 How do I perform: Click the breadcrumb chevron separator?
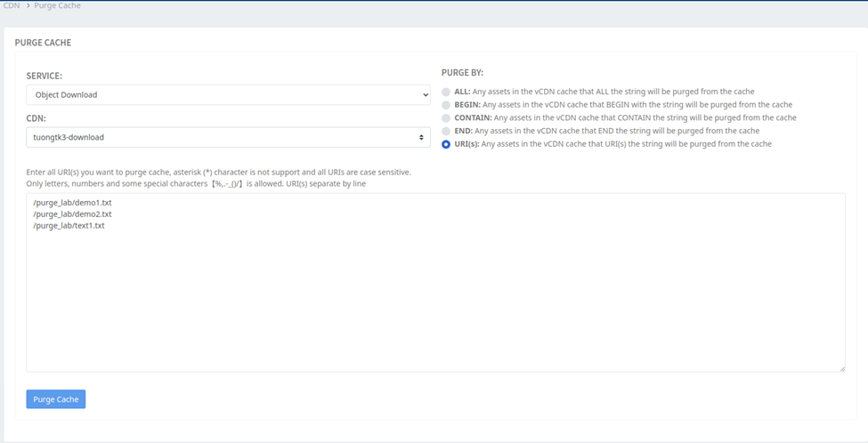pos(27,5)
